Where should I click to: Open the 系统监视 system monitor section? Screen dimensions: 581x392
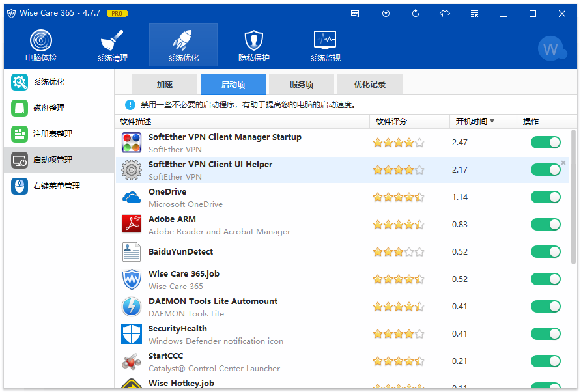pos(325,45)
